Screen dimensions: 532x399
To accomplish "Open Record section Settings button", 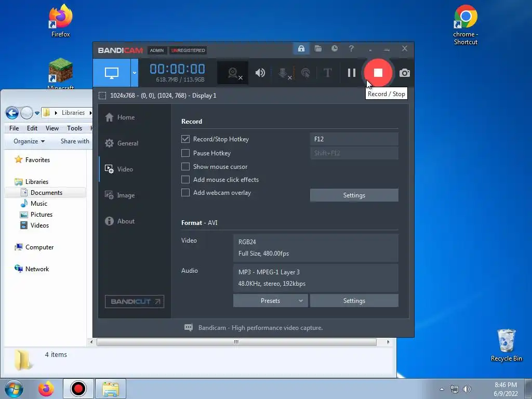I will [354, 195].
